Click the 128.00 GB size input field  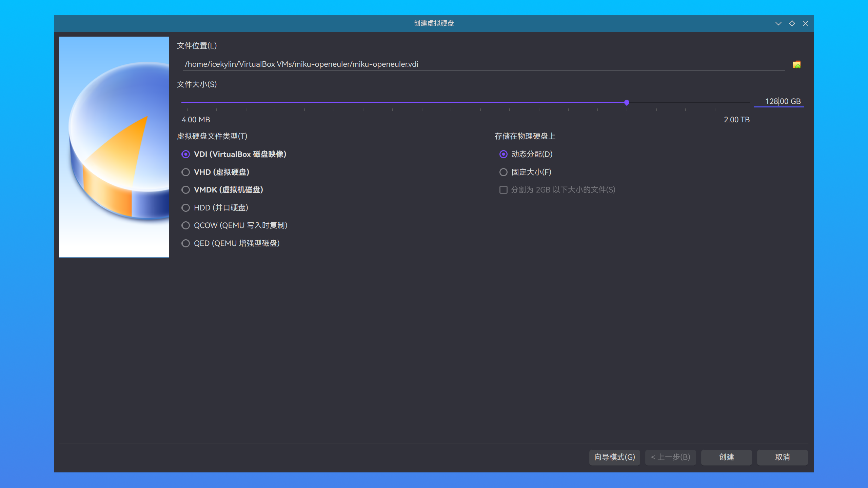(x=779, y=101)
